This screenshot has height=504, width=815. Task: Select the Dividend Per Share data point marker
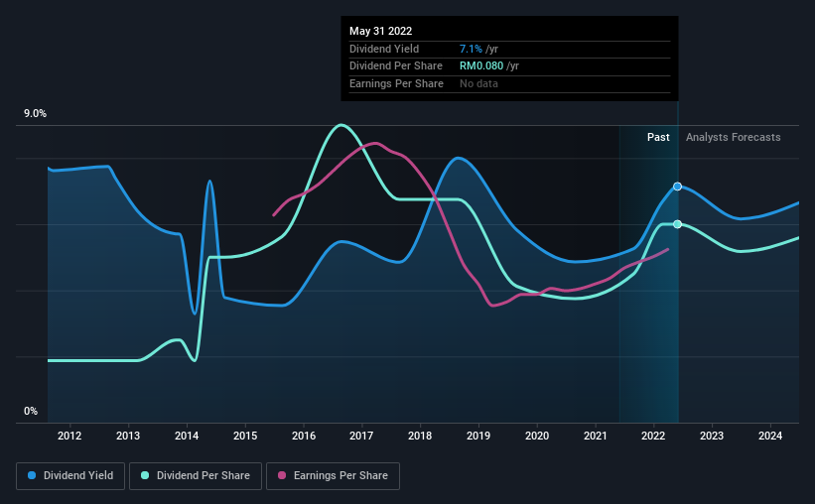tap(677, 224)
